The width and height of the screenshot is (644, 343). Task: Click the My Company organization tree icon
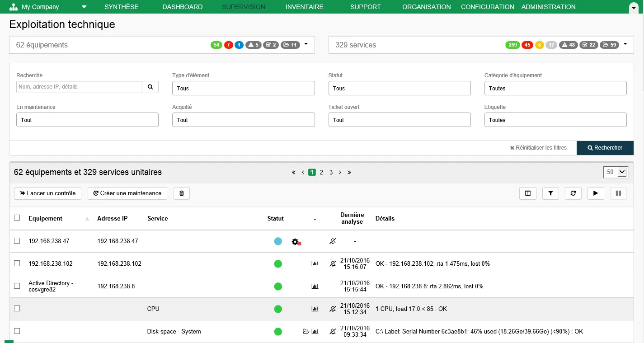(14, 7)
